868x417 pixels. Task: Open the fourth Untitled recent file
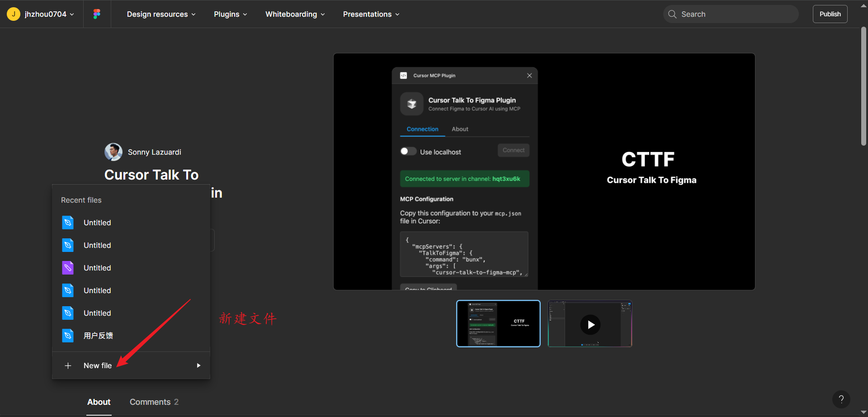pos(131,290)
